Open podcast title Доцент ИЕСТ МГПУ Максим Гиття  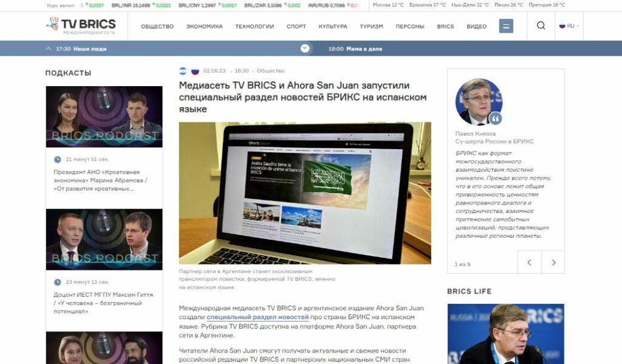pyautogui.click(x=103, y=303)
